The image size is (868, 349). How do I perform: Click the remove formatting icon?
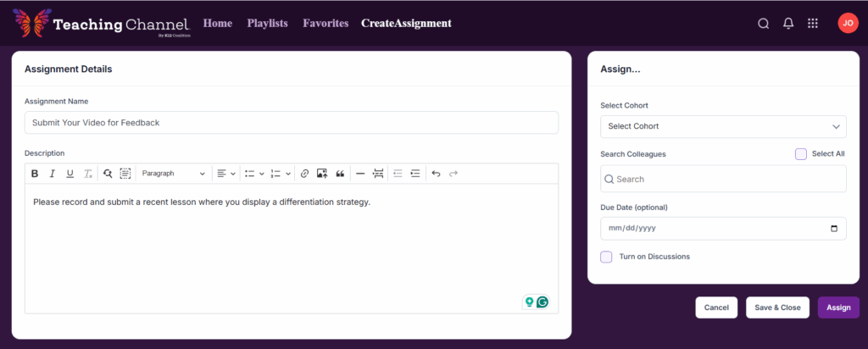click(88, 174)
